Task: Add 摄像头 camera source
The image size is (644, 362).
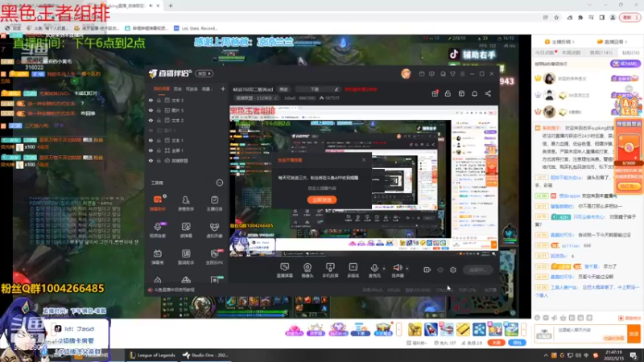Action: [x=308, y=270]
